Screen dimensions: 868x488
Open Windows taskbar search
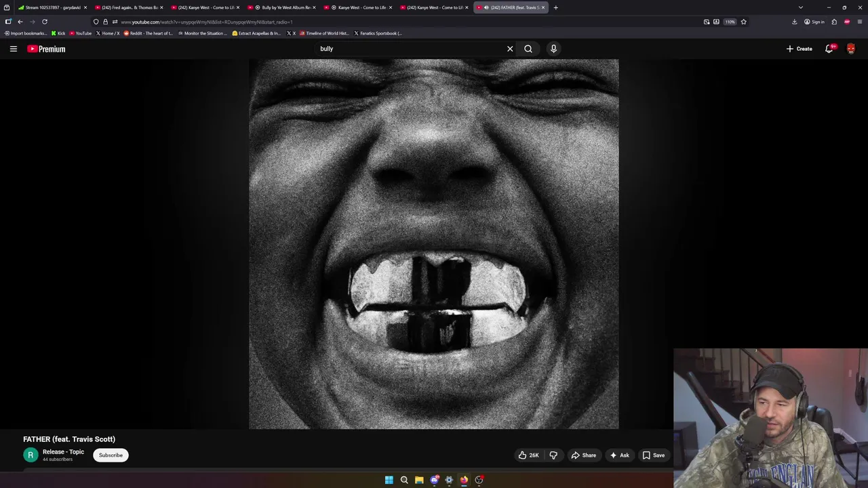pos(404,480)
